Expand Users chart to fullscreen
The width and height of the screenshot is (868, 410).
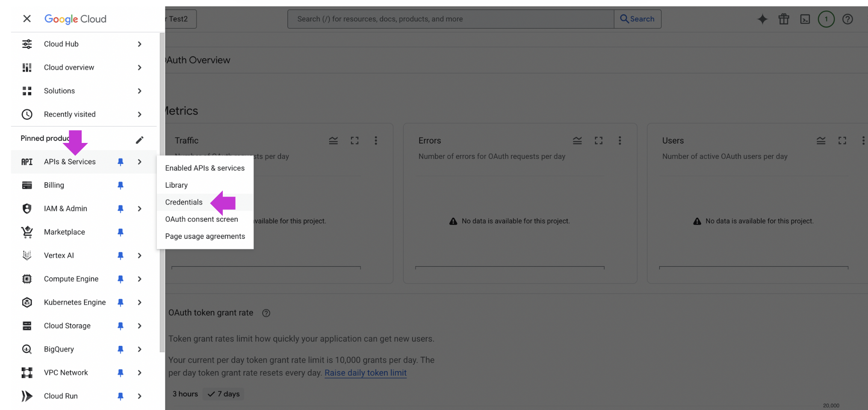[842, 140]
